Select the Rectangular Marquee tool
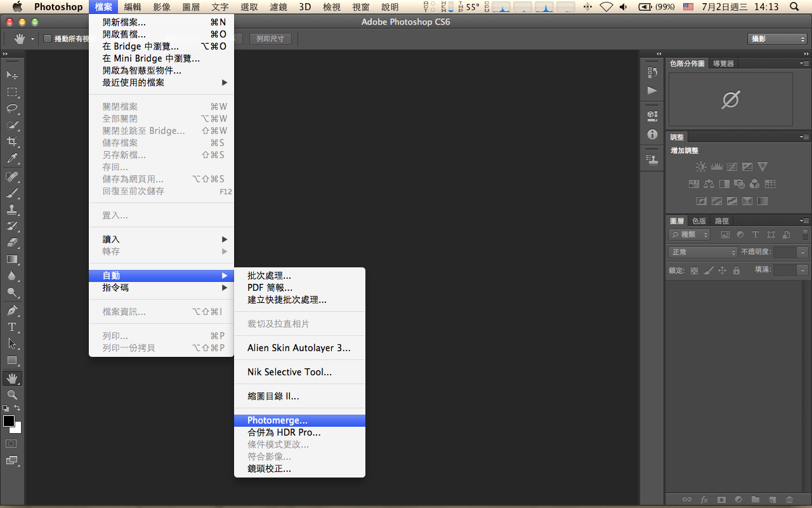 (12, 91)
